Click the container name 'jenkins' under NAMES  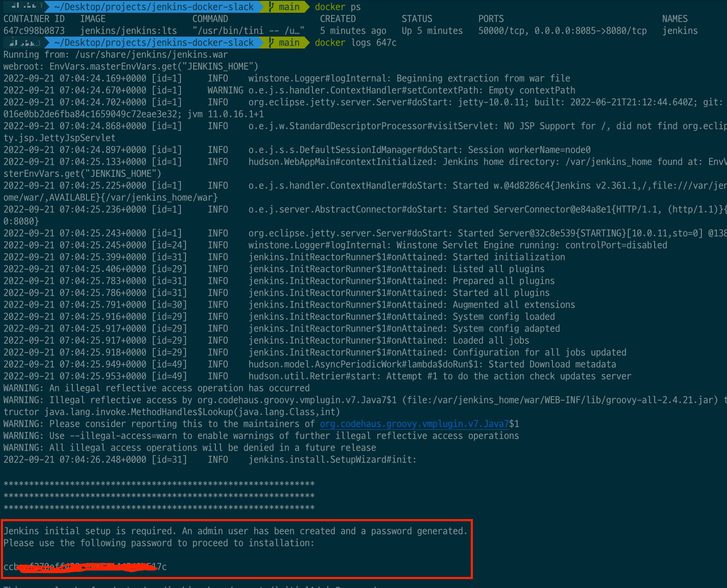click(680, 31)
